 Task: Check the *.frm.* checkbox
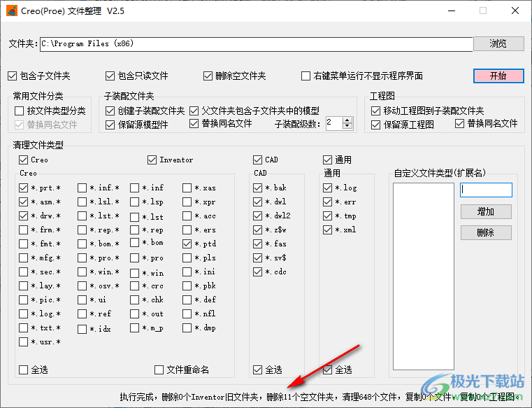(23, 230)
